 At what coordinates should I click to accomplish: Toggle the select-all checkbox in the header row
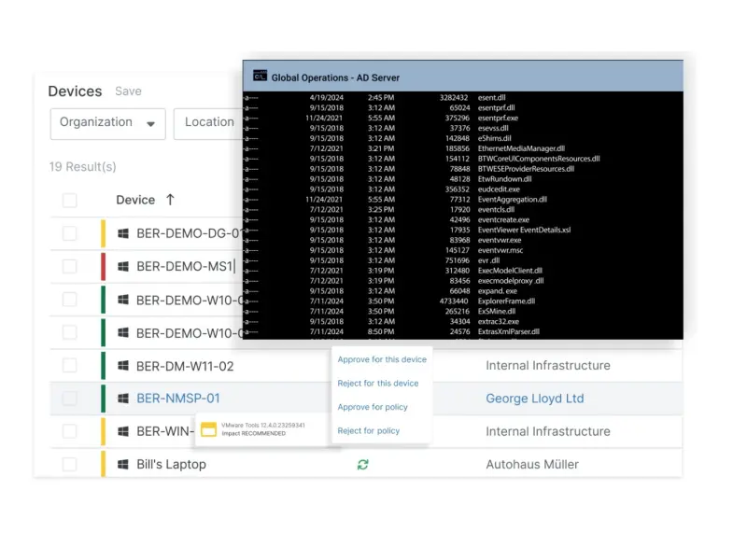pos(70,200)
